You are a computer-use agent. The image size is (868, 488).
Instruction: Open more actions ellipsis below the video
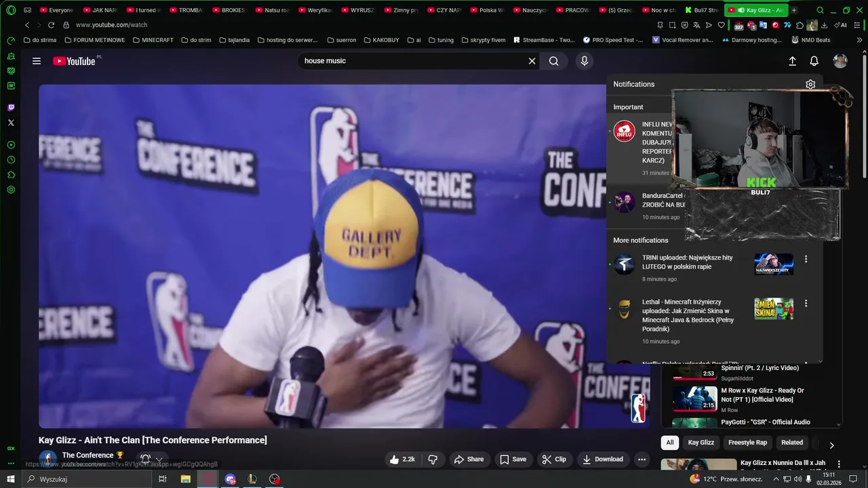[642, 460]
